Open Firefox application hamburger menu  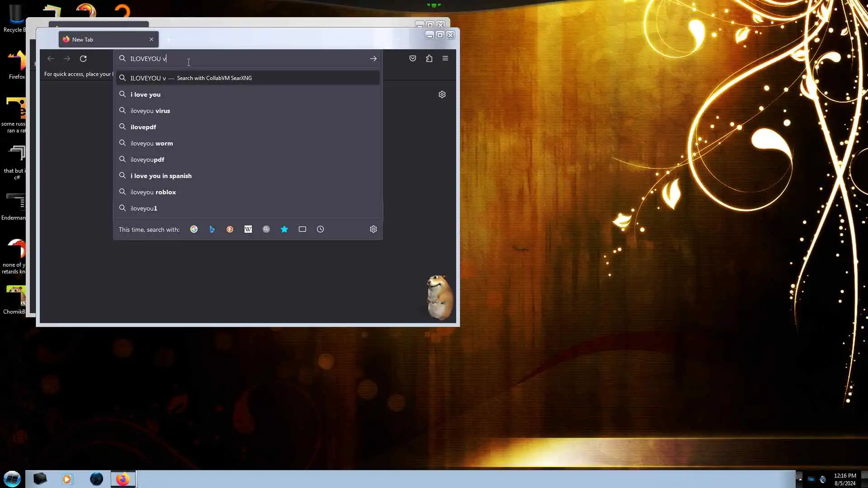[x=445, y=59]
